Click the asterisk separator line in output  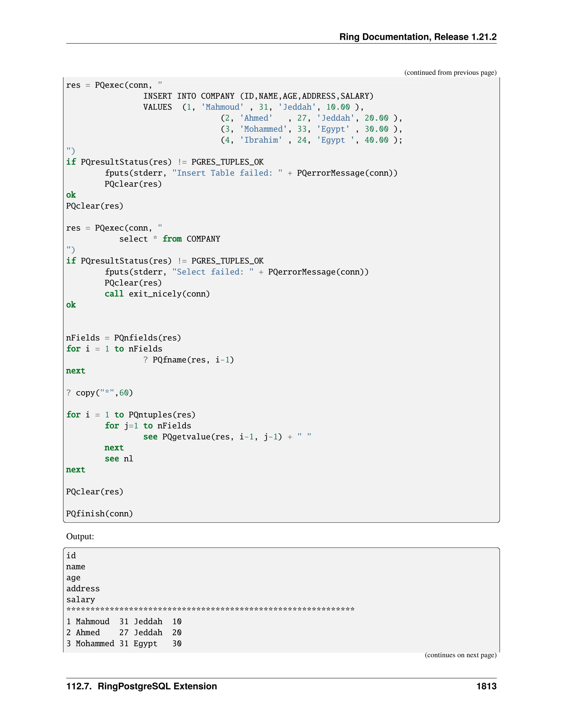(x=210, y=610)
